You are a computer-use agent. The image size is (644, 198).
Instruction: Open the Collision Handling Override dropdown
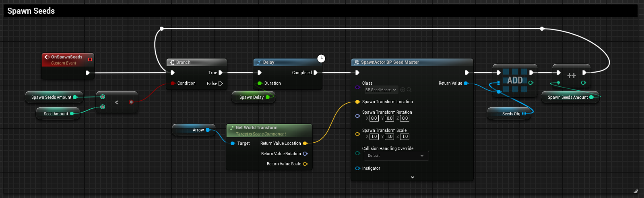click(x=396, y=156)
